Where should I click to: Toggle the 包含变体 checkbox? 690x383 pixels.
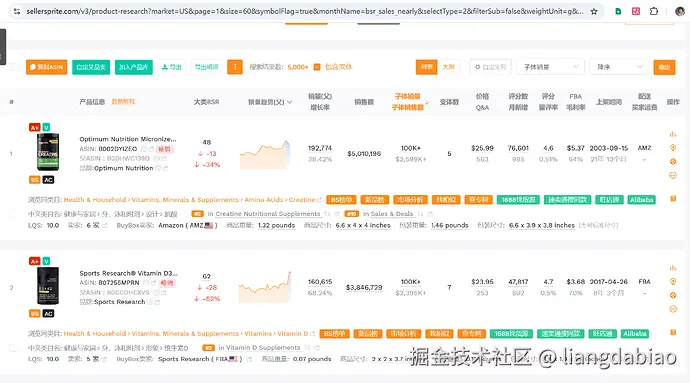click(317, 67)
